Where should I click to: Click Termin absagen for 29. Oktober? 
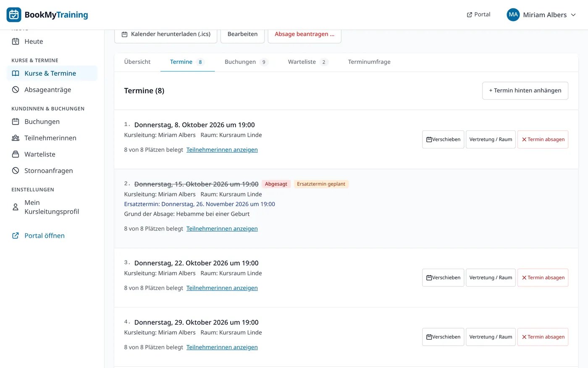(543, 337)
